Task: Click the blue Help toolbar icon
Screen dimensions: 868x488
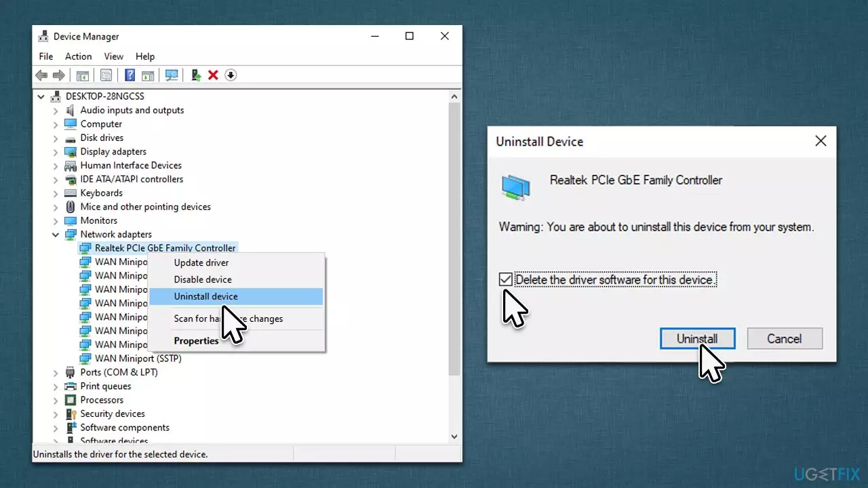Action: (130, 75)
